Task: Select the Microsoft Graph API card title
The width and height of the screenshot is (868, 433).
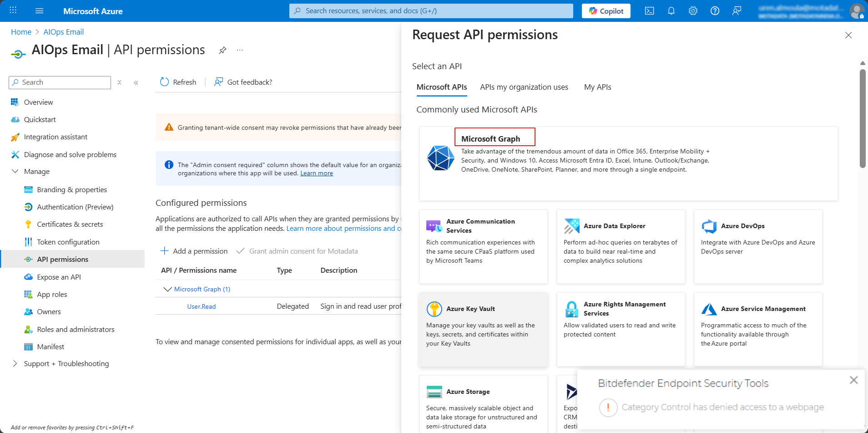Action: (490, 139)
